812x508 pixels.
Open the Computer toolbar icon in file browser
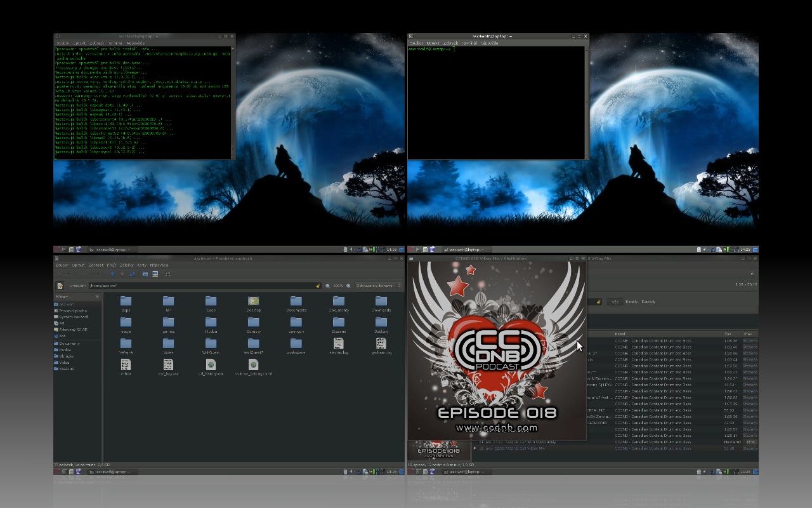(x=155, y=274)
